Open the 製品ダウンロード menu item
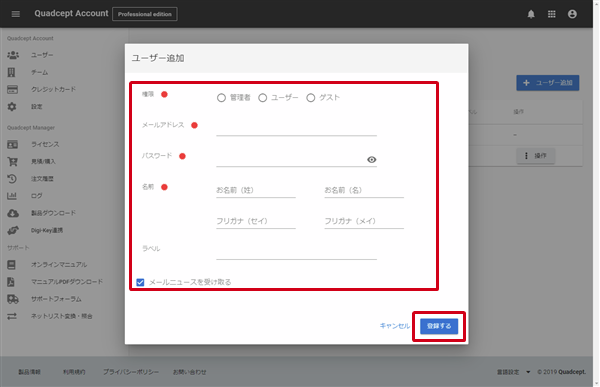Viewport: 600px width, 387px height. click(54, 213)
